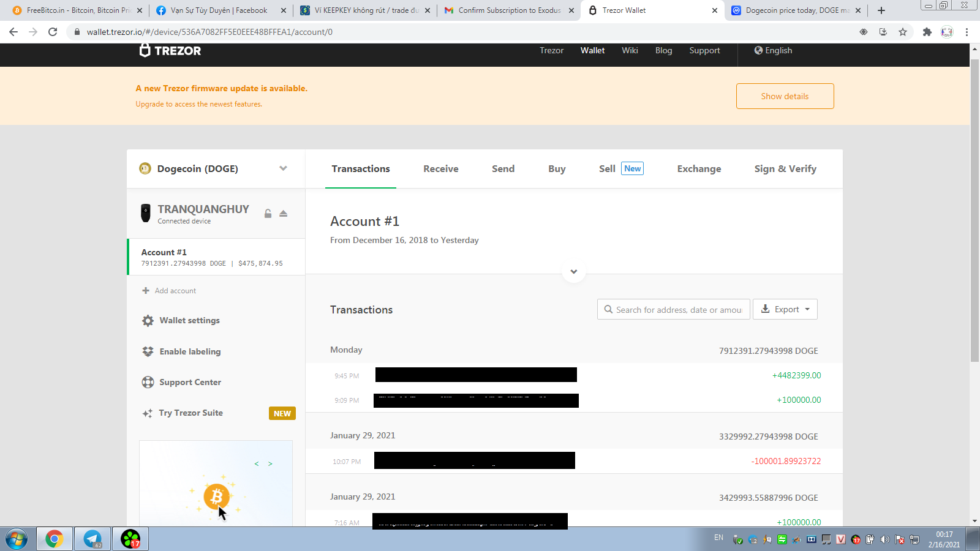Screen dimensions: 980x551
Task: Click the Support Center lifebuoy icon
Action: point(148,382)
